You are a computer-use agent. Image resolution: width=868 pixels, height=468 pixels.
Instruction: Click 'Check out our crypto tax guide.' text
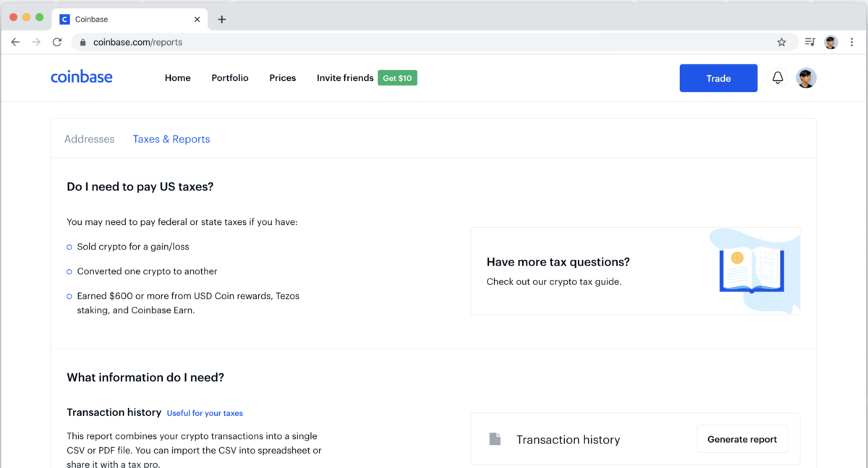(554, 281)
